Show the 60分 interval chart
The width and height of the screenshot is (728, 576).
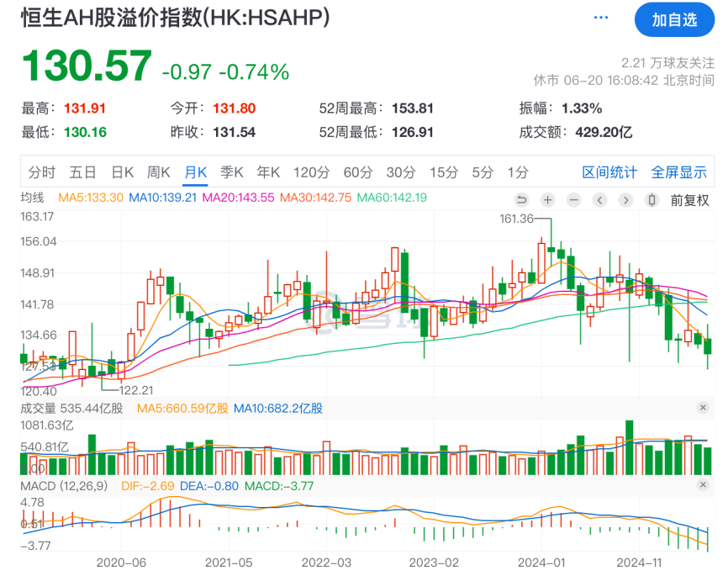[358, 172]
